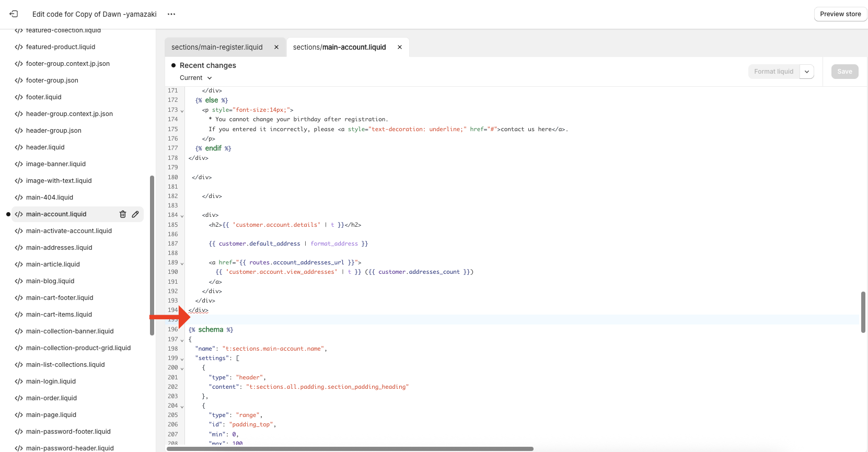Click code icon beside main-blog.liquid

pos(19,281)
